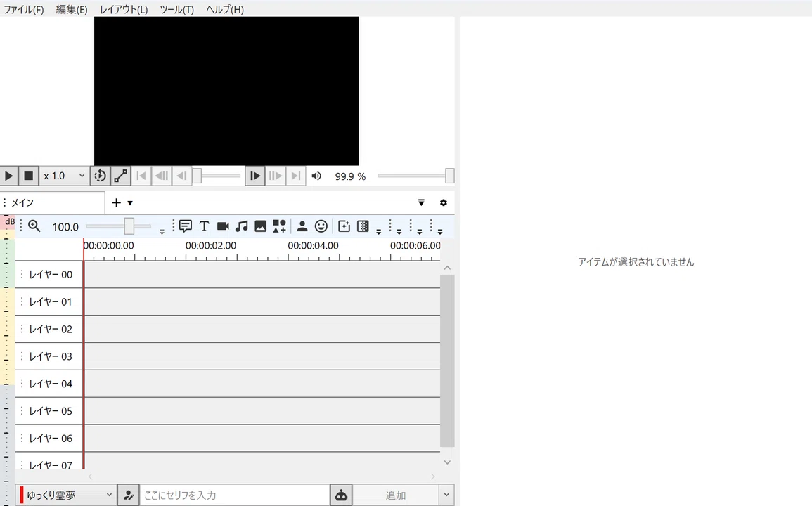Click timeline ruler at 00:00:06.00
The width and height of the screenshot is (812, 506).
pyautogui.click(x=415, y=245)
